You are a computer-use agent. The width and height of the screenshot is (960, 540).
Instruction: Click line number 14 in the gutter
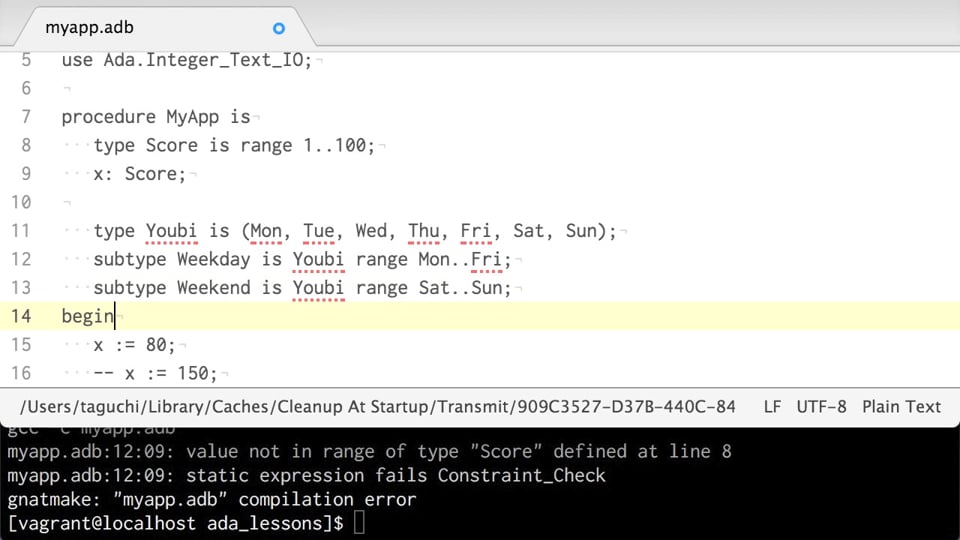[x=21, y=316]
